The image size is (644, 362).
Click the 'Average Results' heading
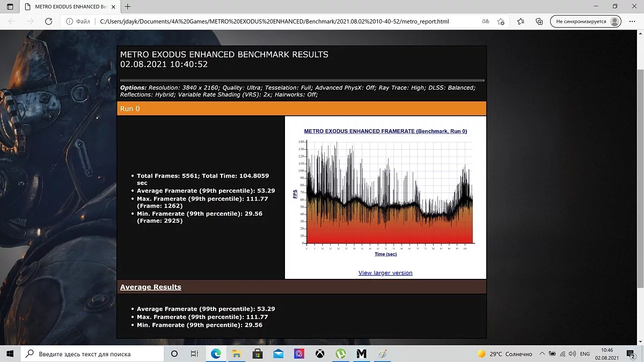click(x=151, y=287)
